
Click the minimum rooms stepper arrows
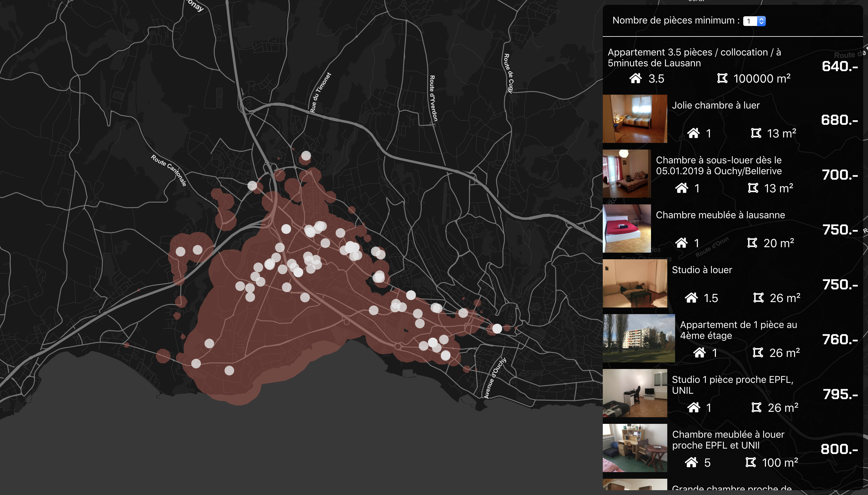(761, 21)
